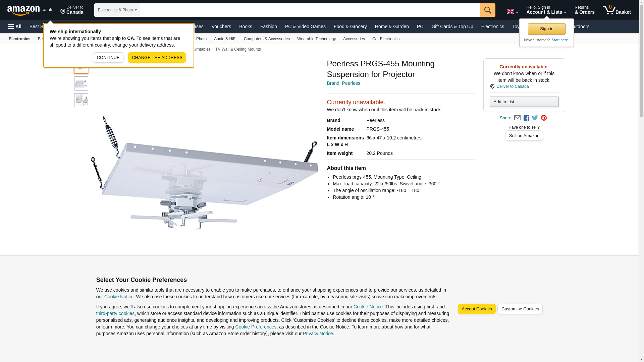The height and width of the screenshot is (362, 644).
Task: Expand the Add to List dropdown
Action: point(524,102)
